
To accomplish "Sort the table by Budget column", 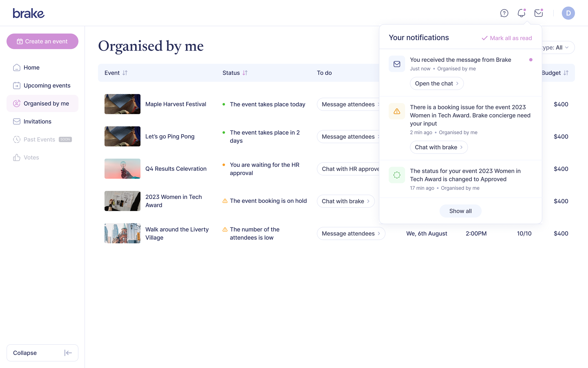I will tap(566, 73).
